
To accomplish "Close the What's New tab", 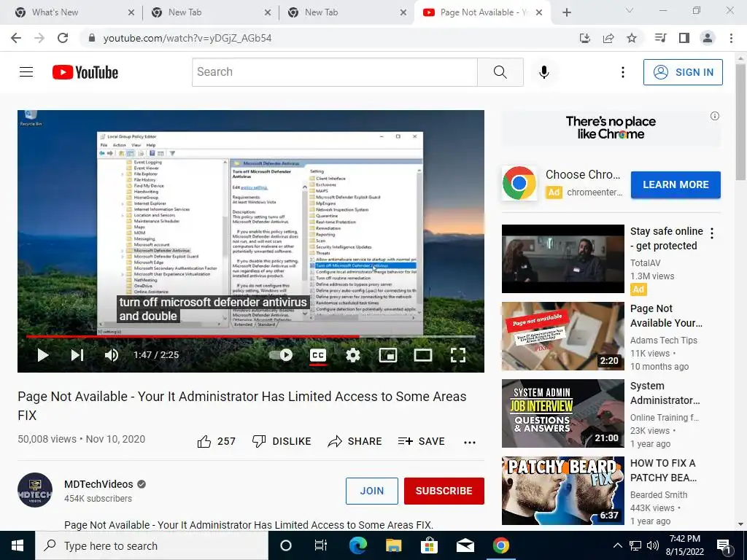I will [131, 12].
